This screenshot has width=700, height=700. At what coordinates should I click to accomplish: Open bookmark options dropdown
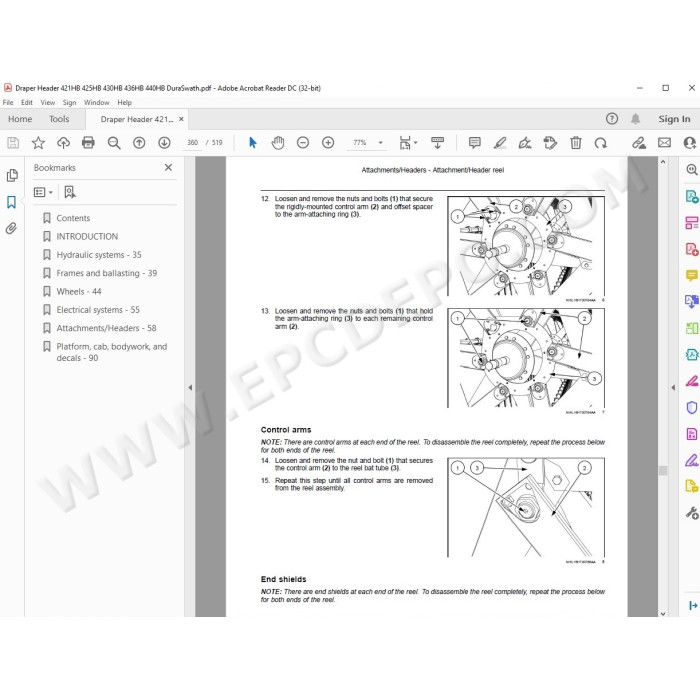(43, 192)
